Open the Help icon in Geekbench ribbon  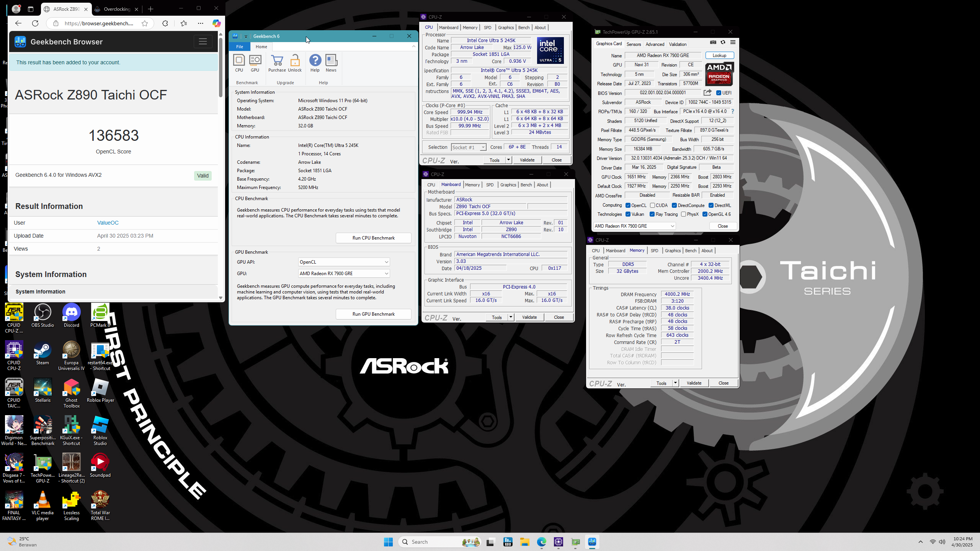tap(315, 63)
